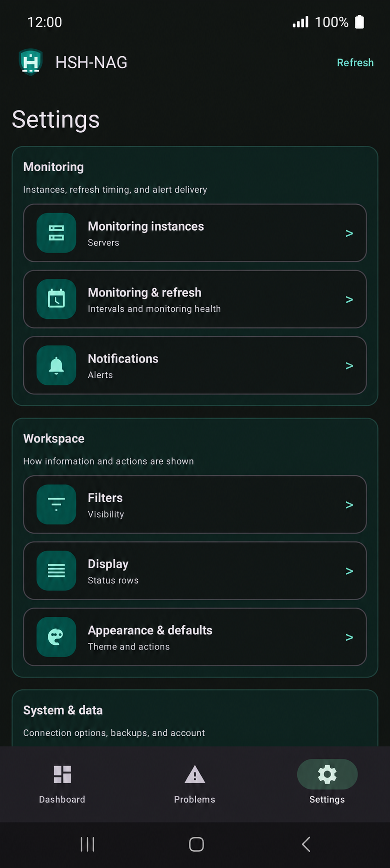Open the Monitoring instances row title
The width and height of the screenshot is (390, 868).
146,227
